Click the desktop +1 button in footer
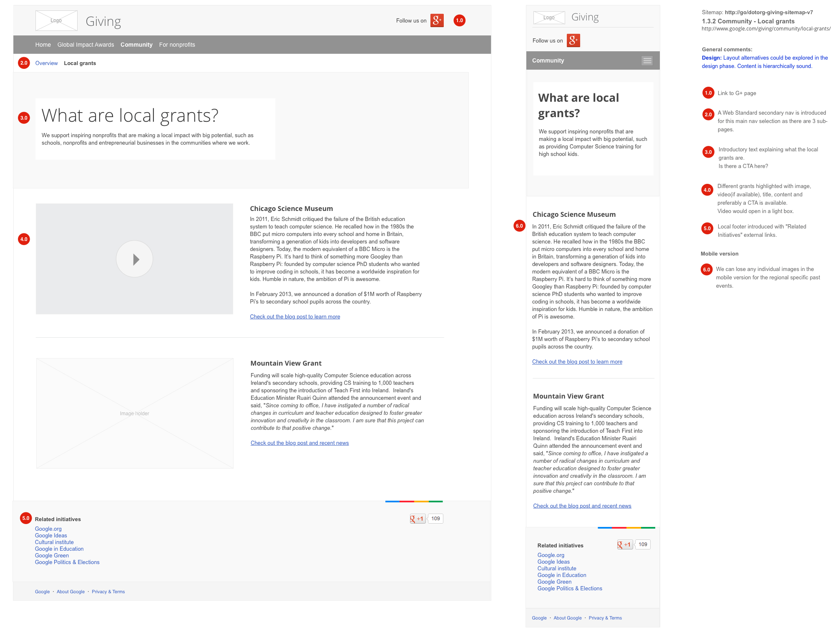Screen dimensions: 840x632 click(417, 519)
